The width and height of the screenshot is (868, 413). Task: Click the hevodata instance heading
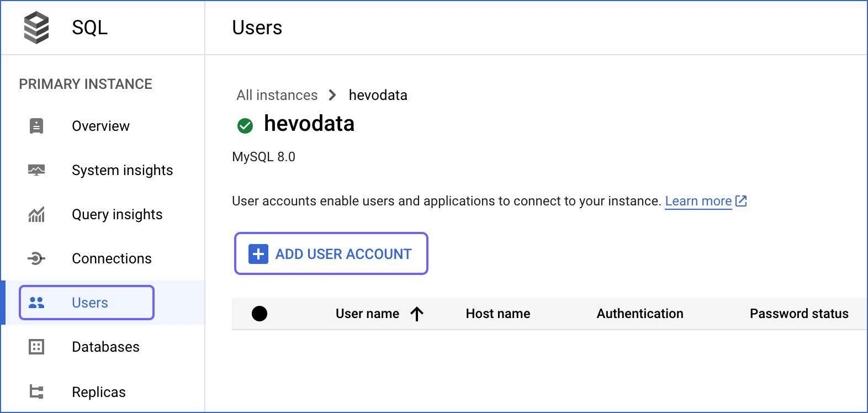coord(309,124)
